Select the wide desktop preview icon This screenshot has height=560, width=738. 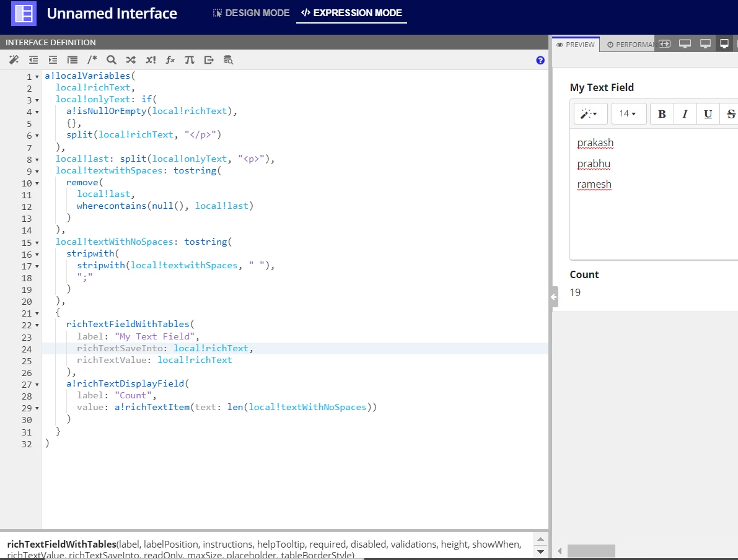coord(685,44)
